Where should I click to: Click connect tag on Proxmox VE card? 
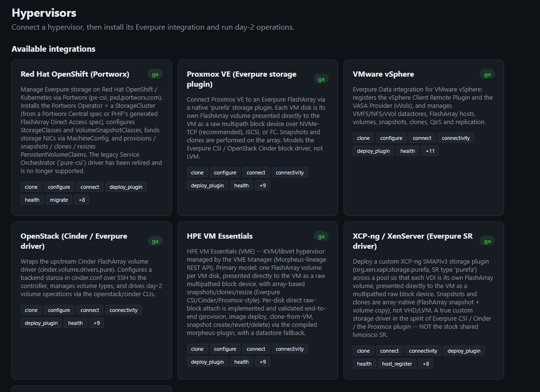(x=256, y=172)
